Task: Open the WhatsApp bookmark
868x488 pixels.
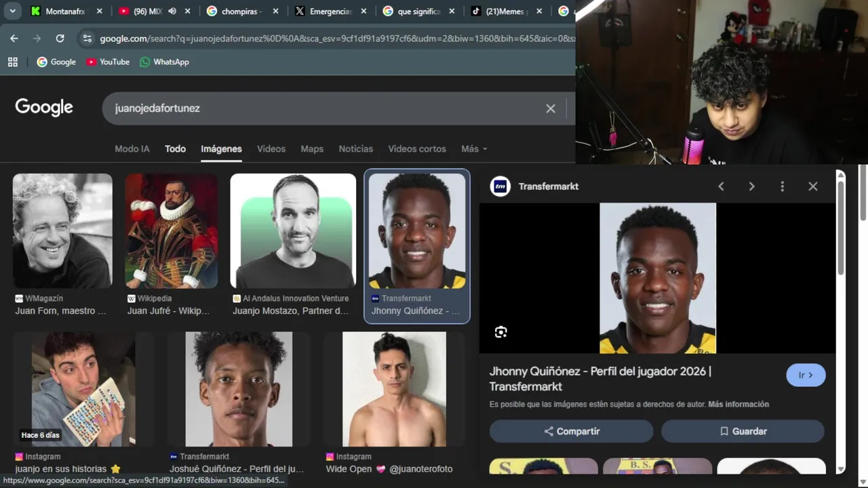Action: (x=164, y=62)
